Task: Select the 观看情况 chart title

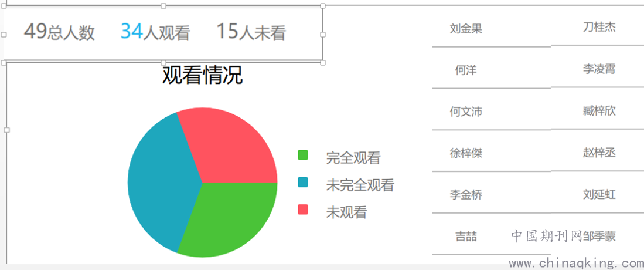Action: 203,75
